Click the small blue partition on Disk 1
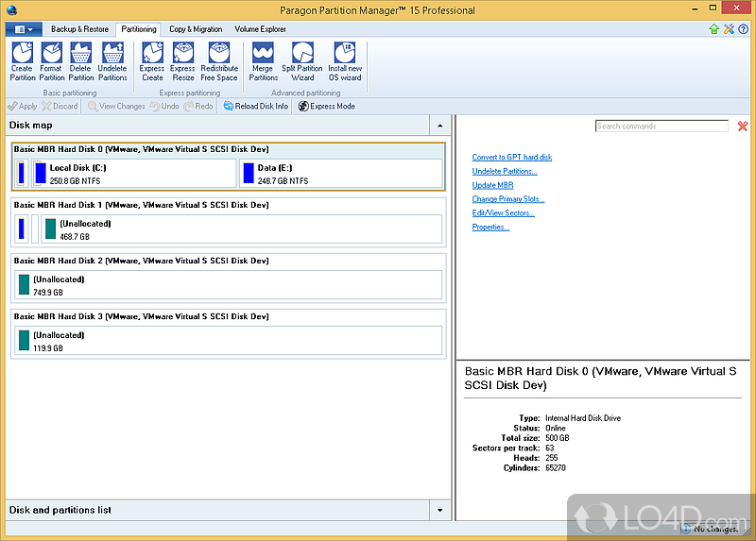The width and height of the screenshot is (756, 541). point(21,229)
